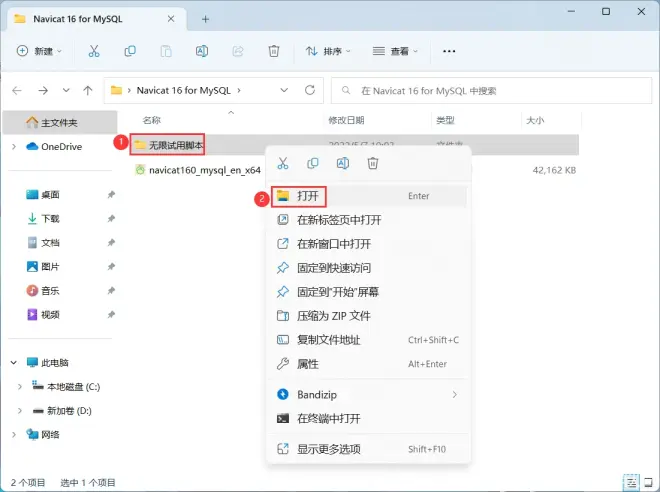Sort by 类型 column header
Screen dimensions: 660x492
pyautogui.click(x=445, y=120)
